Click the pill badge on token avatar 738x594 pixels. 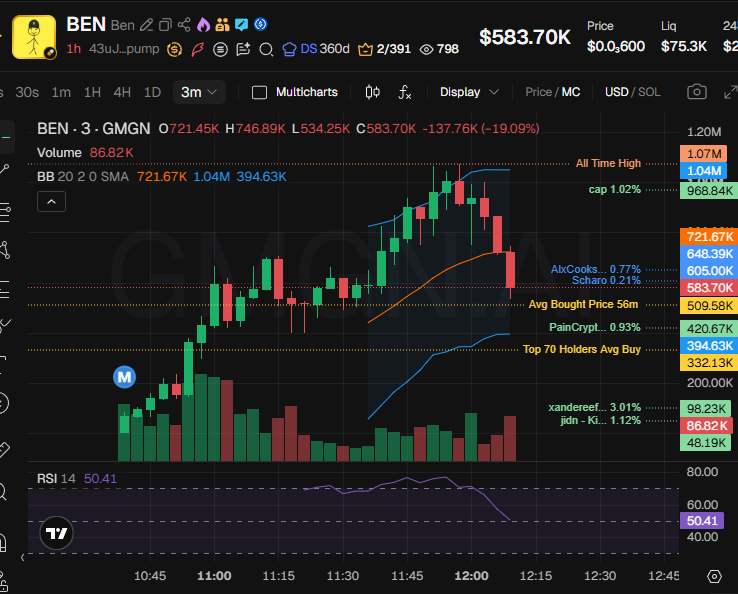pyautogui.click(x=49, y=53)
